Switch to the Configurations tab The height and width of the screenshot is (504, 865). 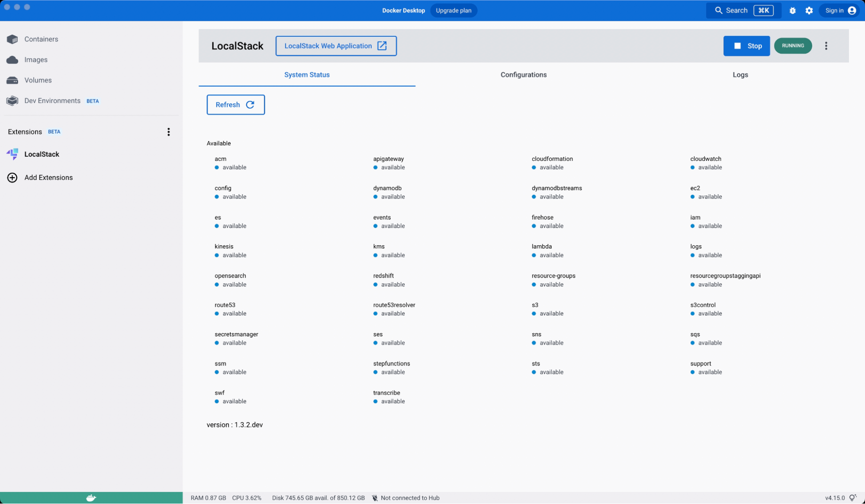pyautogui.click(x=524, y=74)
